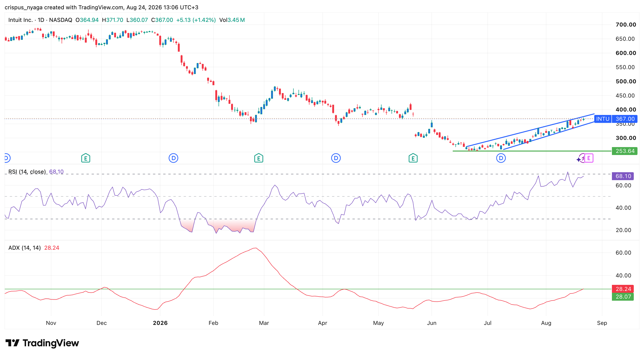Click the Feb label on time axis
Screen dimensions: 644x357
point(213,323)
